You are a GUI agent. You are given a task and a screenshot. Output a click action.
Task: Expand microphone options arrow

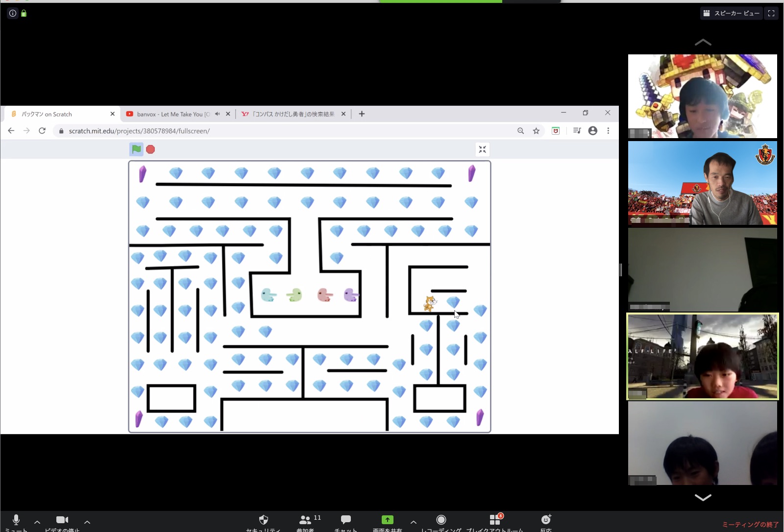[x=37, y=522]
